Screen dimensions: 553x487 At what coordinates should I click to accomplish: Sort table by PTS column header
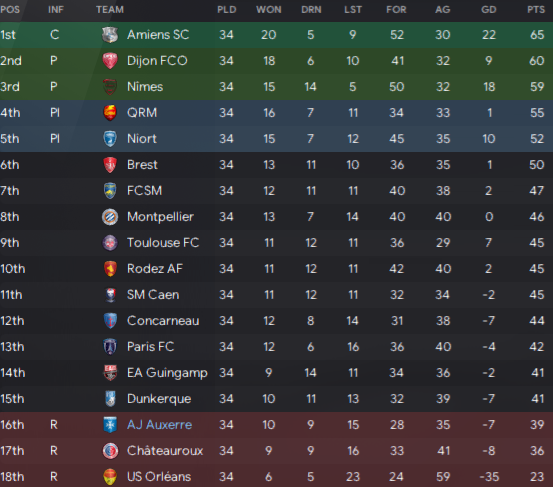(x=536, y=10)
